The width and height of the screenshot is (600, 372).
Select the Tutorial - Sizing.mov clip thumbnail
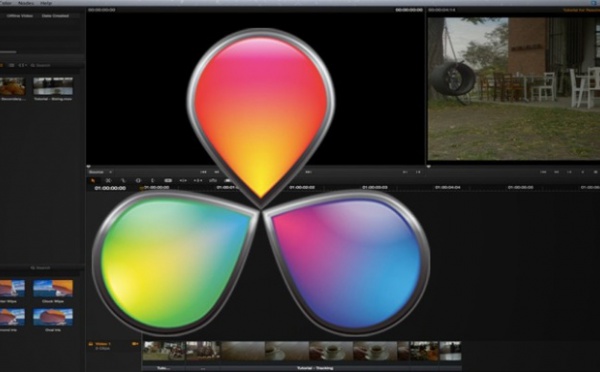(x=53, y=86)
